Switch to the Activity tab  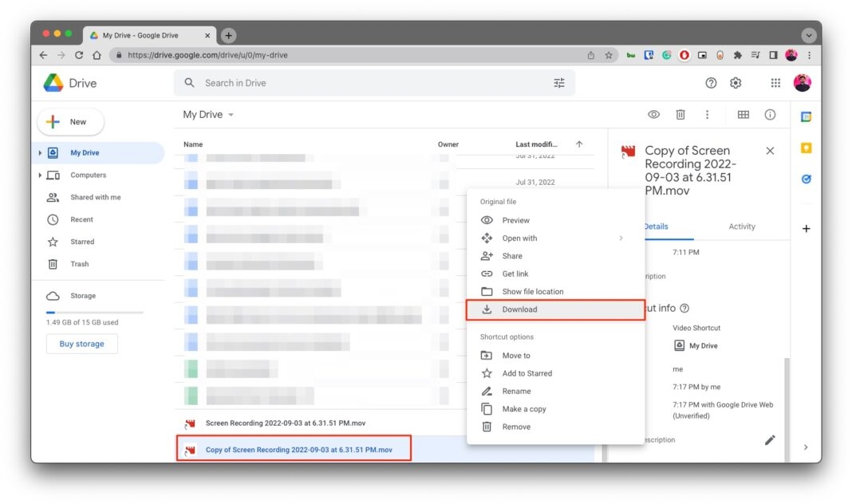tap(741, 226)
